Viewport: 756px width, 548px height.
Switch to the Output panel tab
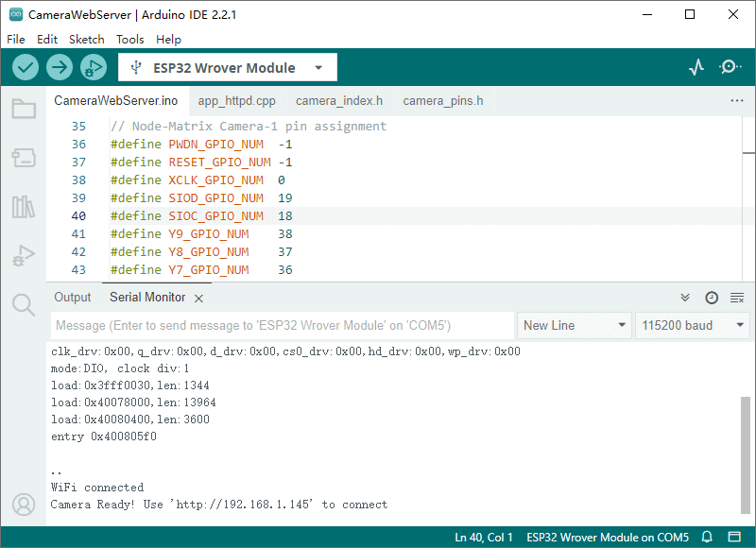click(73, 298)
